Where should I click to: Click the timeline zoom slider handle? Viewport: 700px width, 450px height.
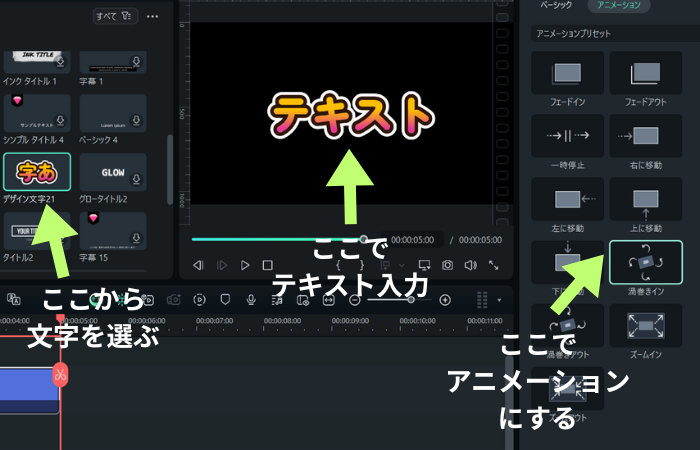(x=411, y=300)
